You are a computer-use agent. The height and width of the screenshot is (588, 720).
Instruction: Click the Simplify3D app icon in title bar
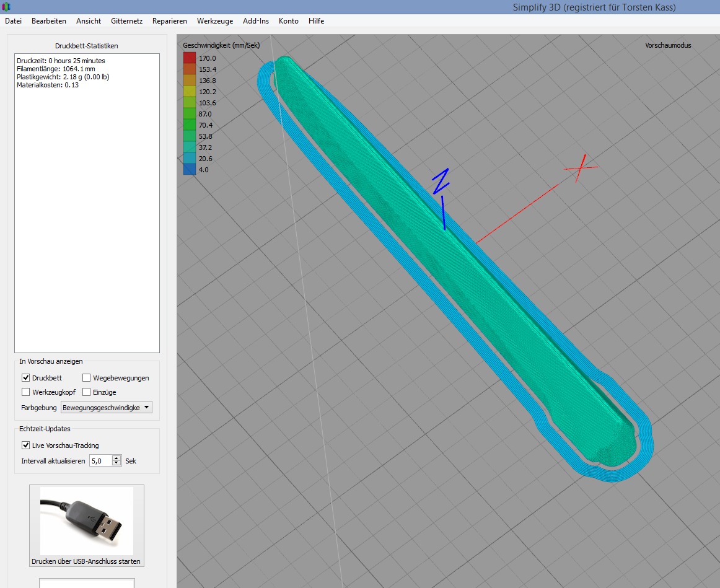point(6,7)
